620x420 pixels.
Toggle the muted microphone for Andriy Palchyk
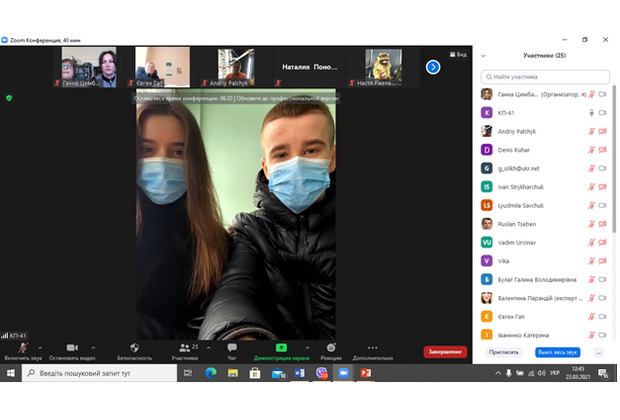[591, 131]
